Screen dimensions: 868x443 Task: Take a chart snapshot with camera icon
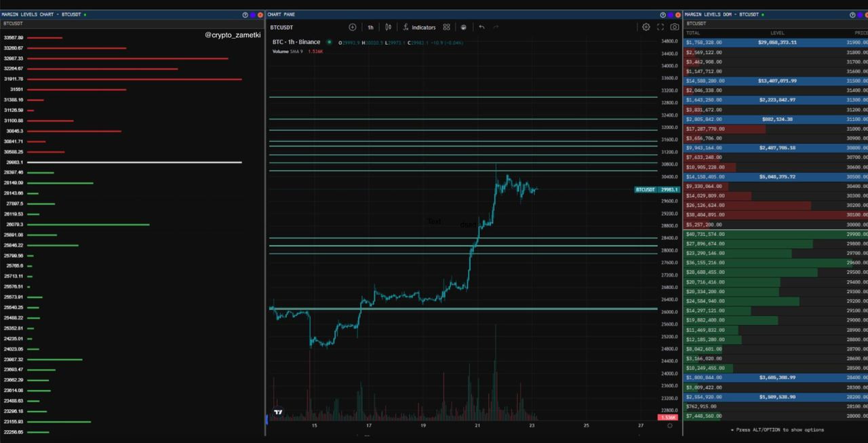(x=674, y=27)
